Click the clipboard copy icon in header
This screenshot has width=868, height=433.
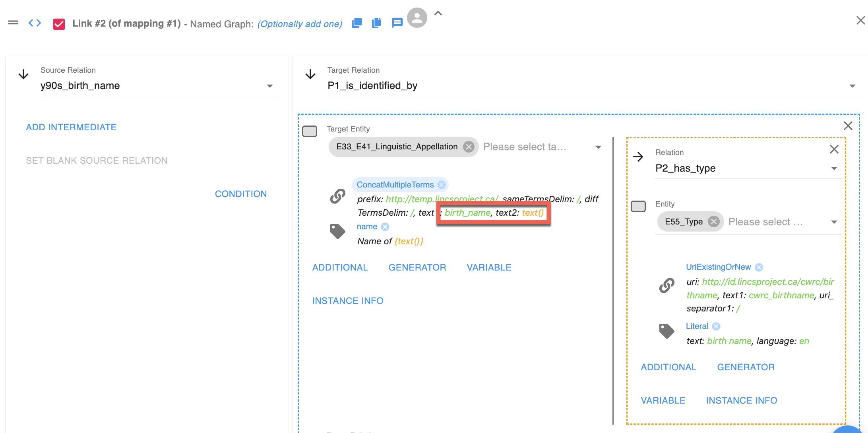pos(376,23)
